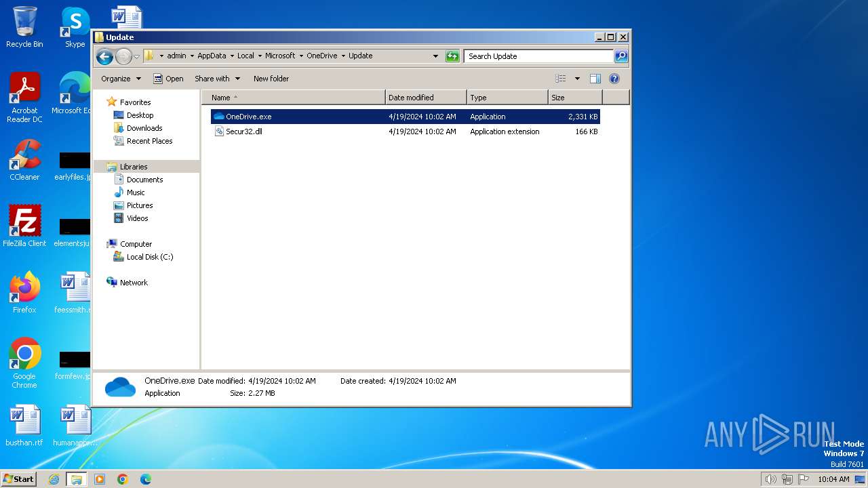Select the Secur32.dll file
Screen dimensions: 868x488
pyautogui.click(x=405, y=131)
